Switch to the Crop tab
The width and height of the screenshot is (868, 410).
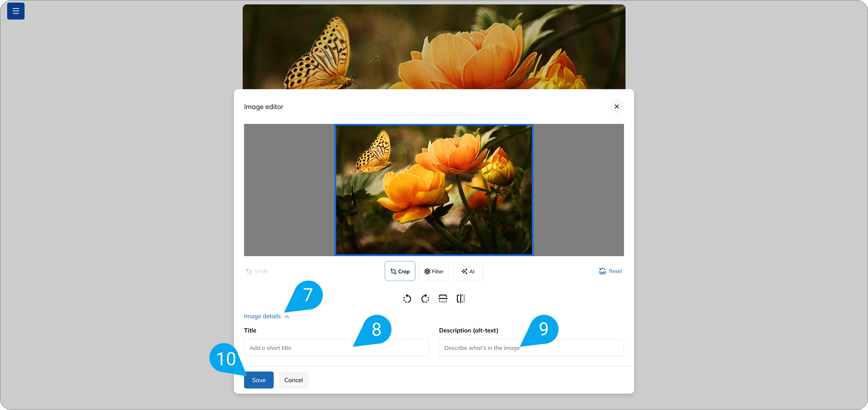coord(400,271)
